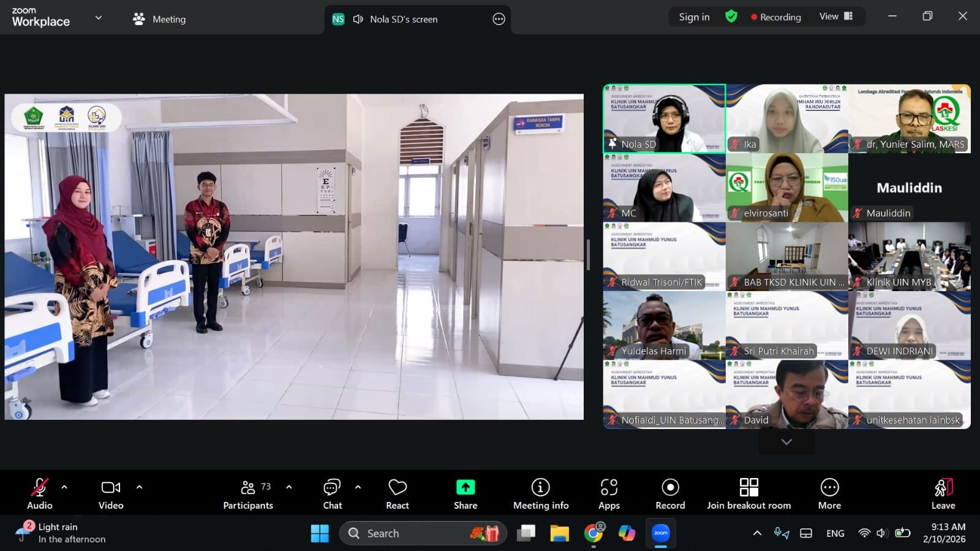Screen dimensions: 980x551
Task: Open the View layout menu
Action: pos(835,17)
